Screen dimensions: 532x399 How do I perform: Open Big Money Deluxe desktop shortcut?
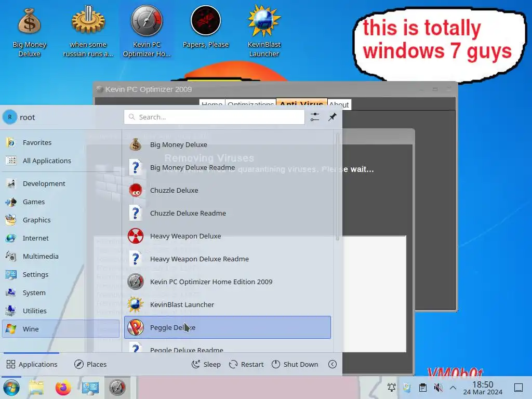click(x=29, y=31)
